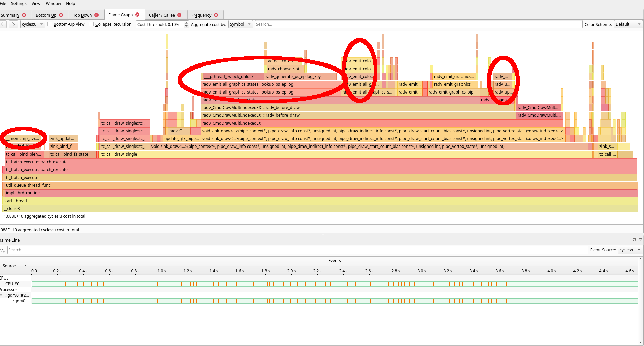Open the Event Source cycles:u dropdown

(630, 250)
